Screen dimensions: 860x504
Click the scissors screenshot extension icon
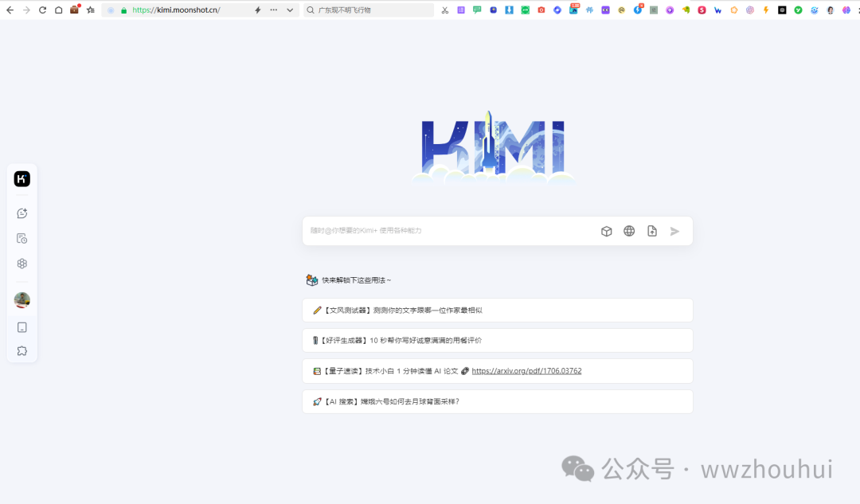445,10
